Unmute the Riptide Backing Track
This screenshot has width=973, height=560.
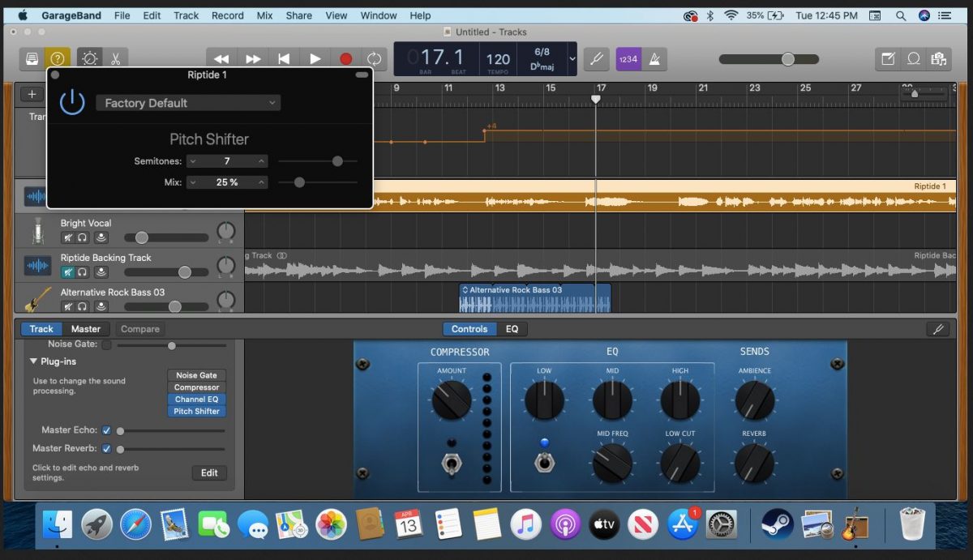[68, 271]
